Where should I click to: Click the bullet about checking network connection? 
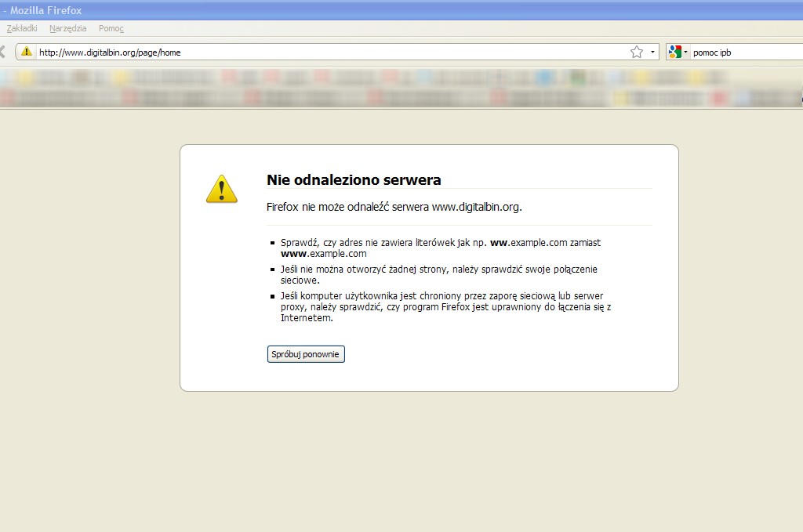tap(439, 274)
